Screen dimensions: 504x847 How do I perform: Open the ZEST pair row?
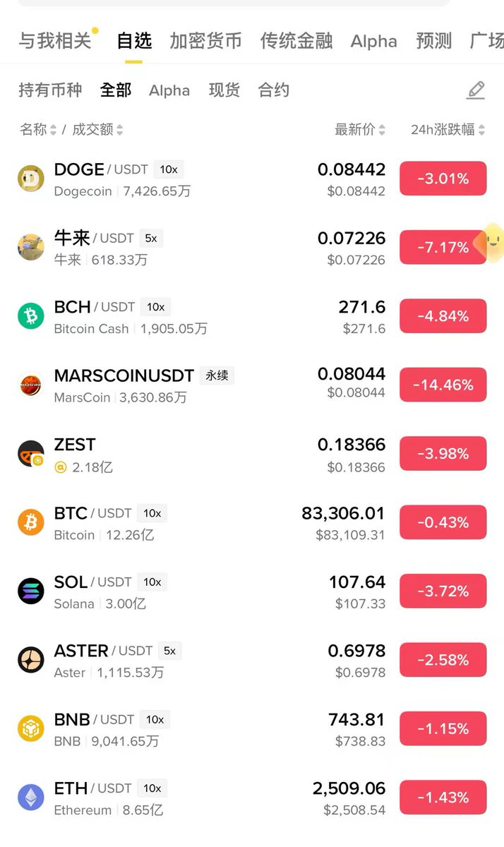(x=252, y=454)
